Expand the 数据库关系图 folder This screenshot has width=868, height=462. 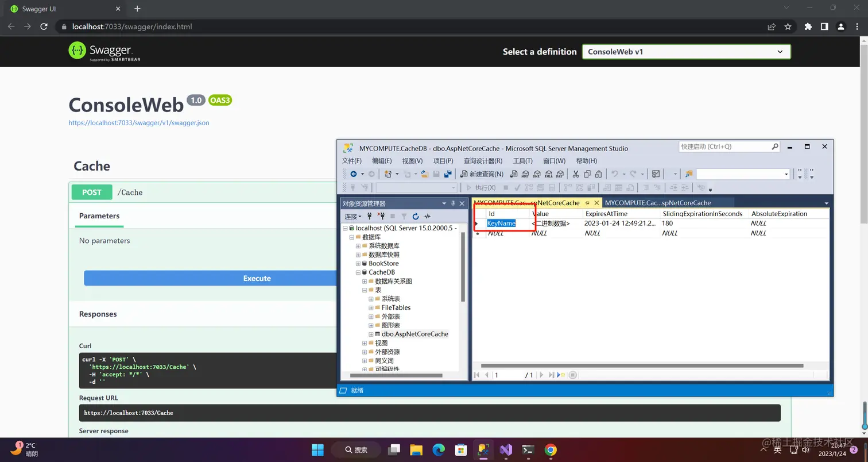[x=365, y=281]
